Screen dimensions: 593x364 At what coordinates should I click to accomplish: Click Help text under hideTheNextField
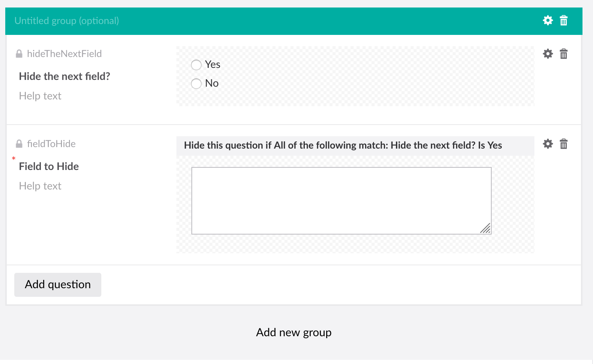[x=40, y=96]
